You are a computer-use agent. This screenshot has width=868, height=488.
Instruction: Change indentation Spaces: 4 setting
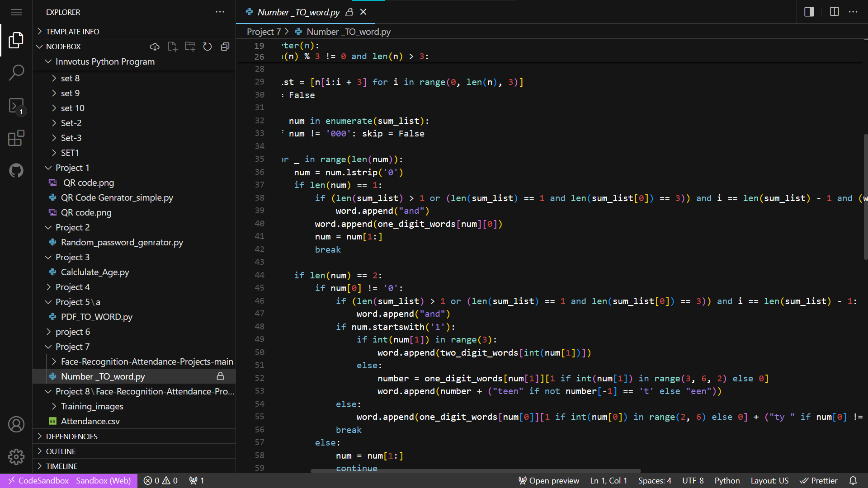point(655,481)
